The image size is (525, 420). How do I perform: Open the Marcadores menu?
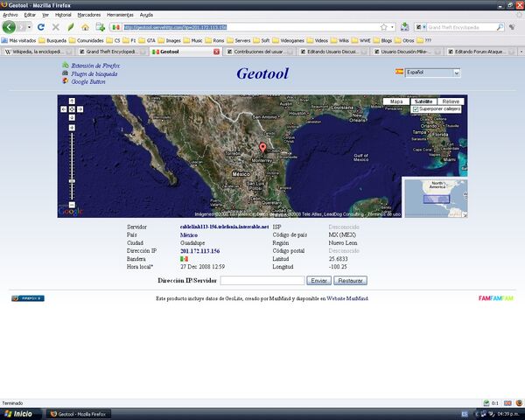[x=89, y=15]
